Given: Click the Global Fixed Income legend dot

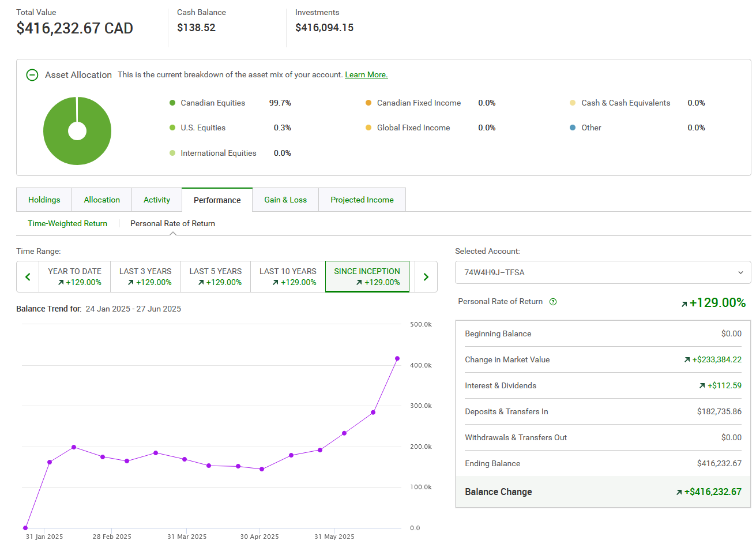Looking at the screenshot, I should coord(368,128).
